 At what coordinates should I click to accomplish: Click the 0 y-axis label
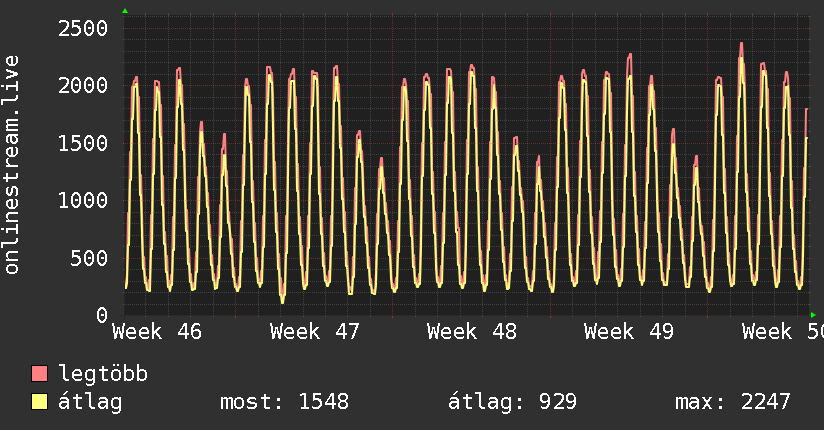tap(102, 315)
